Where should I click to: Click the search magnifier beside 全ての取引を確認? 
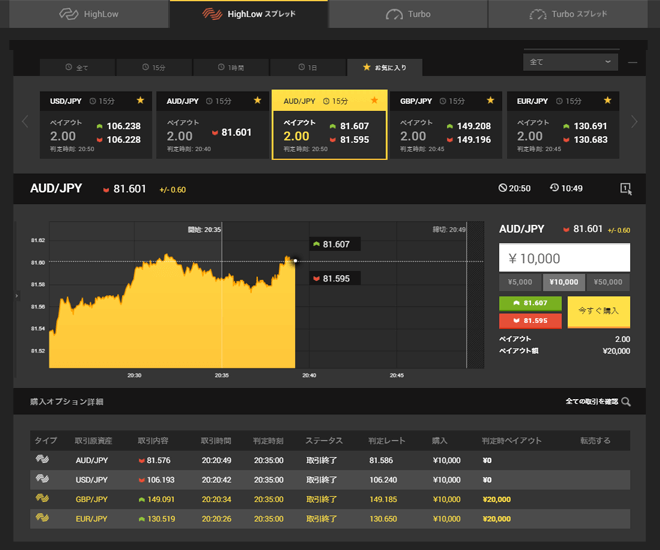click(x=626, y=402)
